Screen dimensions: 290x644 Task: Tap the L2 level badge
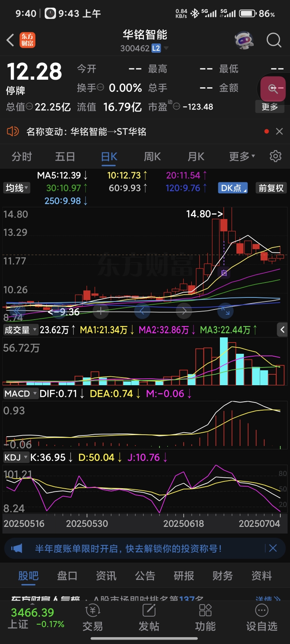[x=156, y=48]
